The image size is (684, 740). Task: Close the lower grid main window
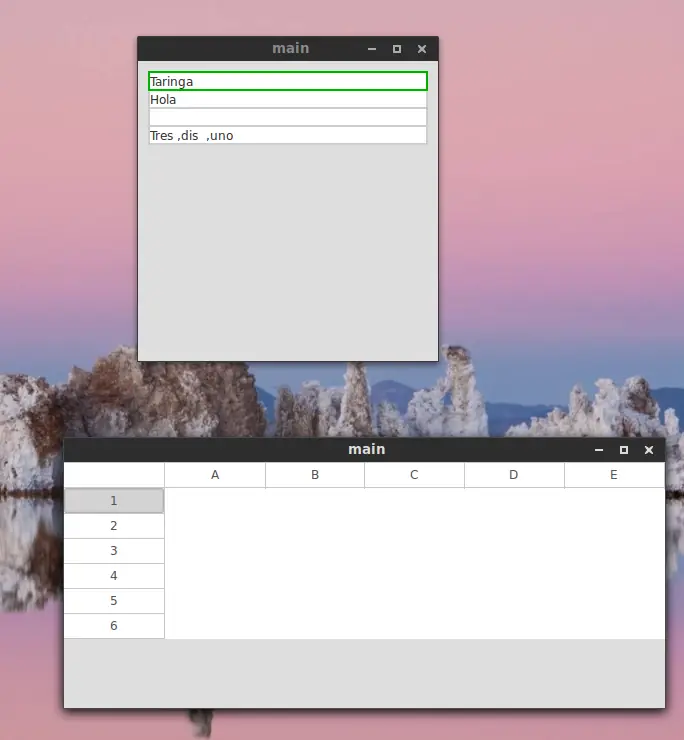(x=649, y=450)
